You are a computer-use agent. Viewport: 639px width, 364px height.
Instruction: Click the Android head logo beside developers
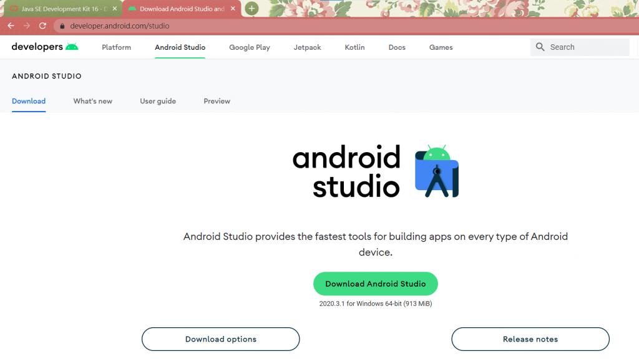point(72,47)
